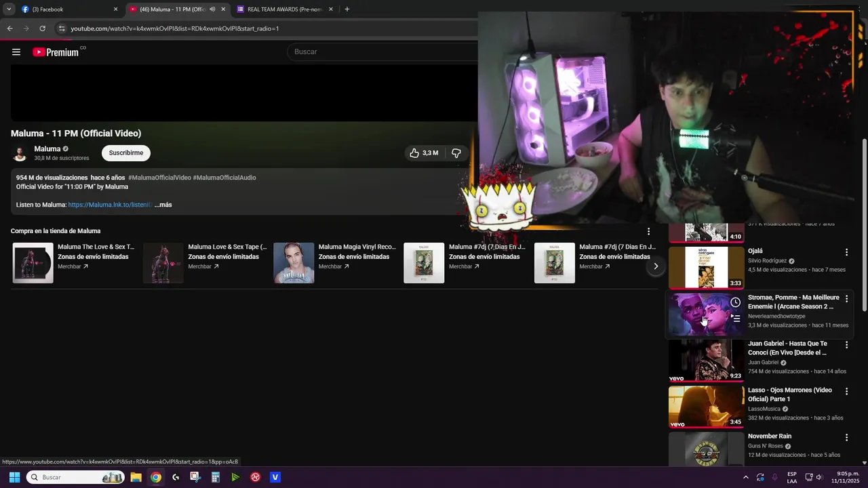Open volume control in system tray
Viewport: 868px width, 488px height.
pos(819,477)
